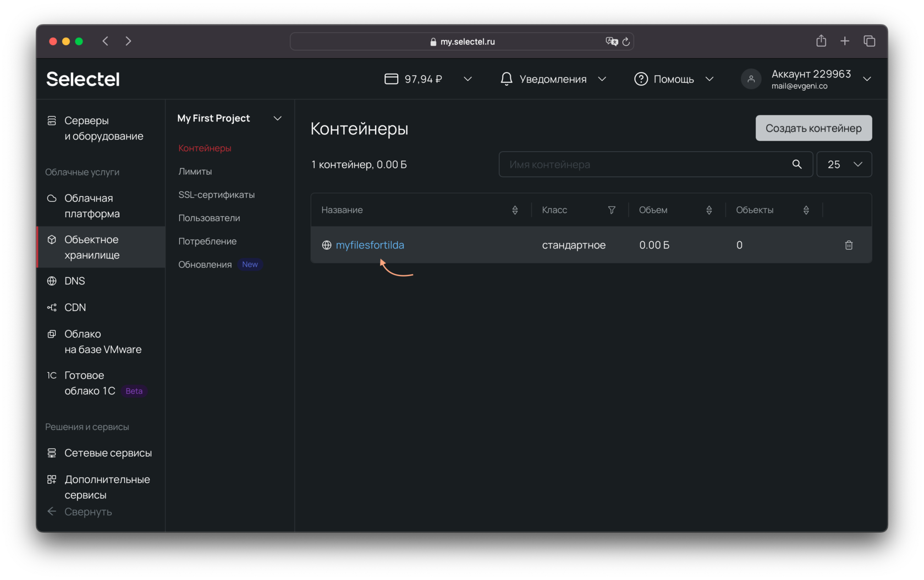Click the notifications bell icon
924x580 pixels.
coord(507,79)
